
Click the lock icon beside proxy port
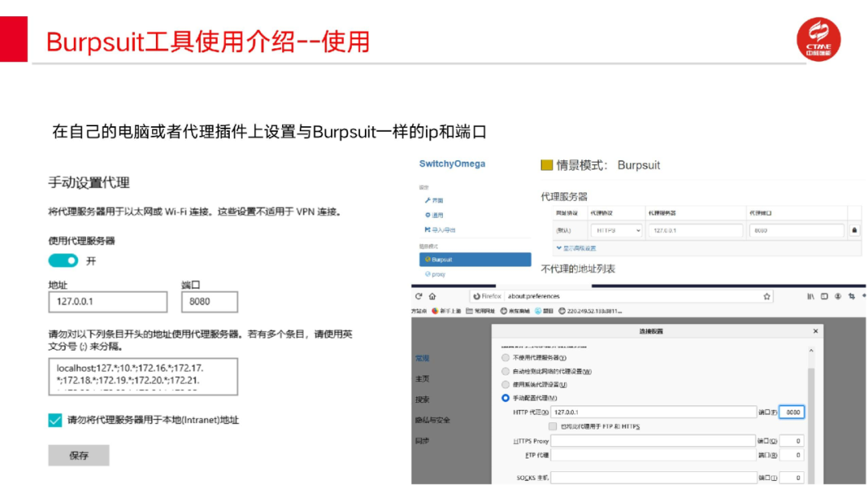tap(854, 230)
